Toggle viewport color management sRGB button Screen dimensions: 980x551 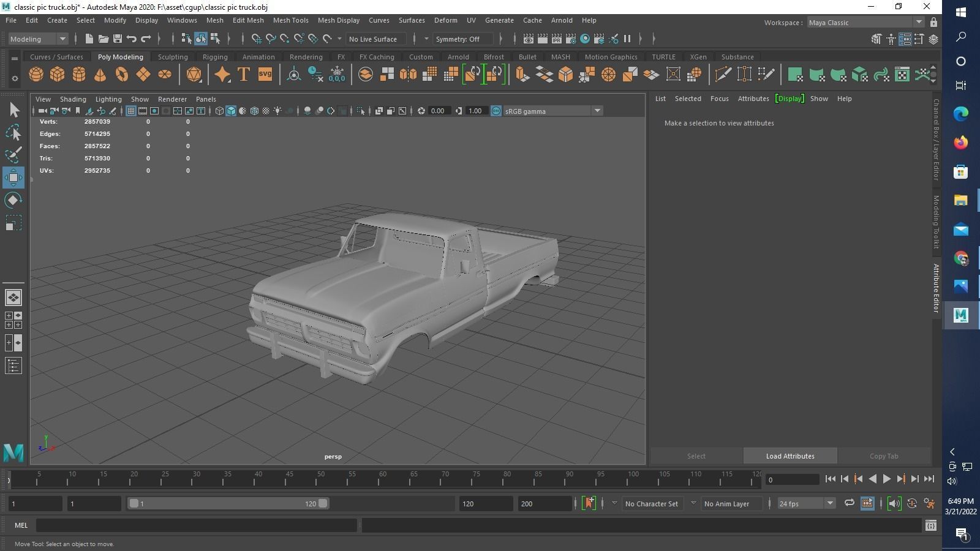496,111
